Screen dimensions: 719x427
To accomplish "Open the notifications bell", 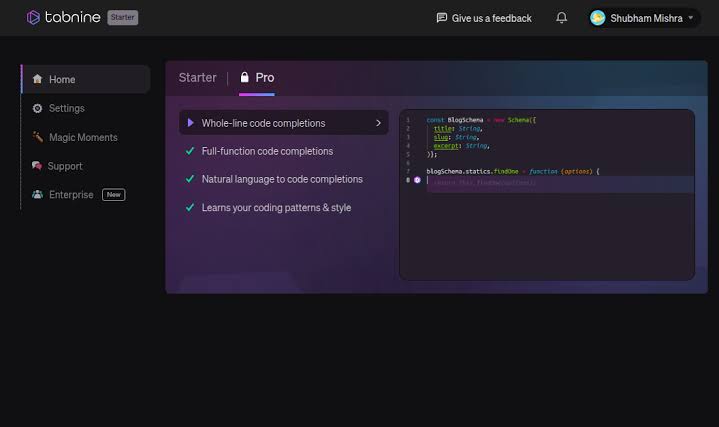I will coord(561,17).
